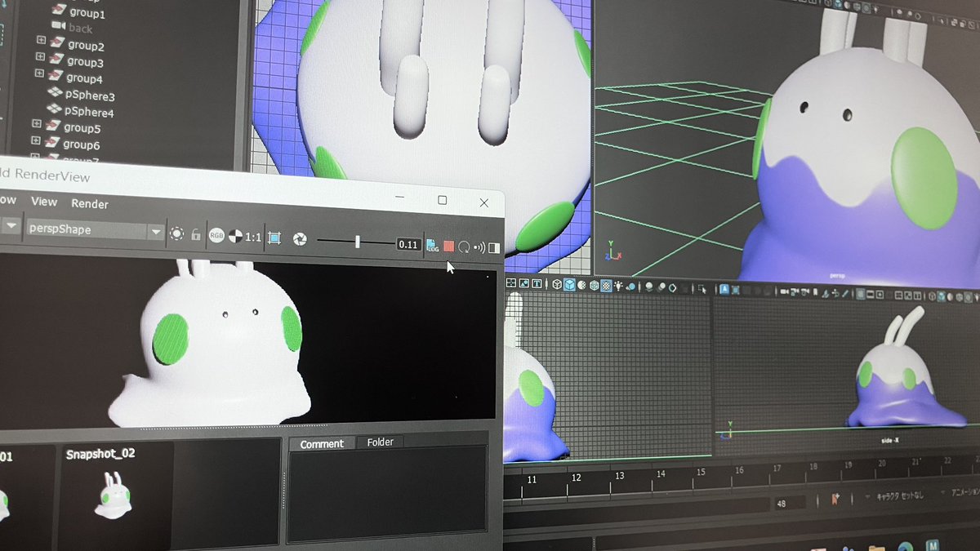Open the View menu in RenderView
The image size is (980, 551).
click(44, 202)
